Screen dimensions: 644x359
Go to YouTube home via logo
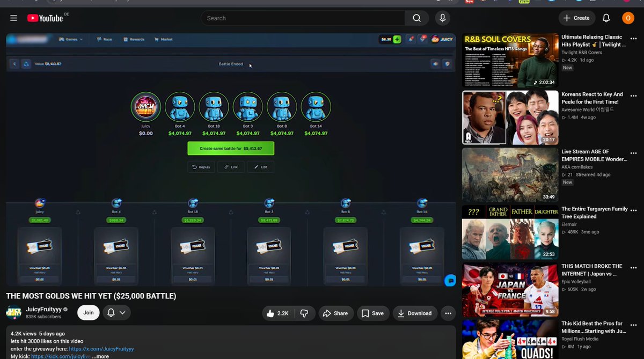pos(45,18)
